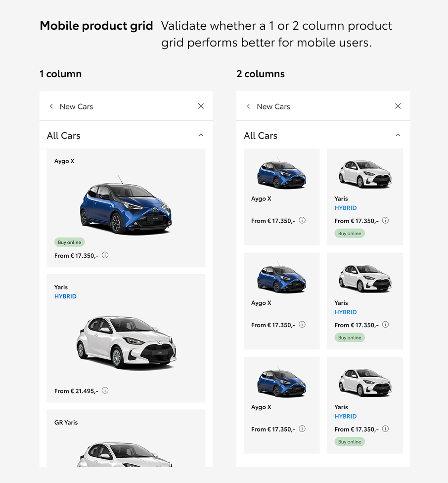Close the 2 columns New Cars menu

click(398, 106)
